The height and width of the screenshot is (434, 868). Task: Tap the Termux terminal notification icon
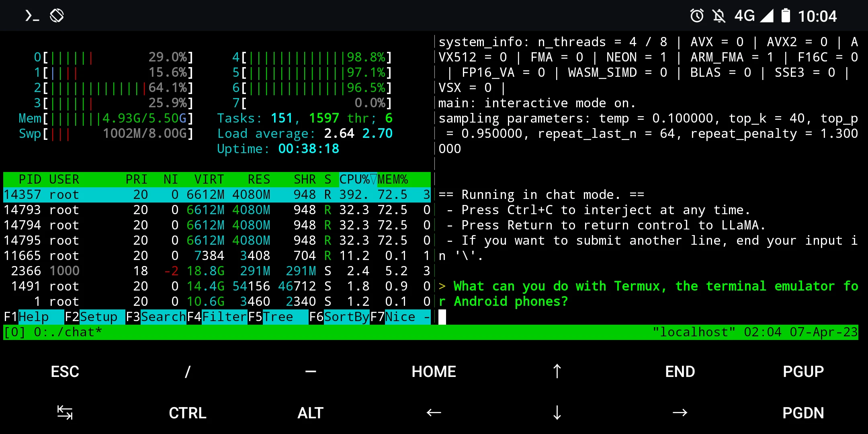pyautogui.click(x=32, y=16)
